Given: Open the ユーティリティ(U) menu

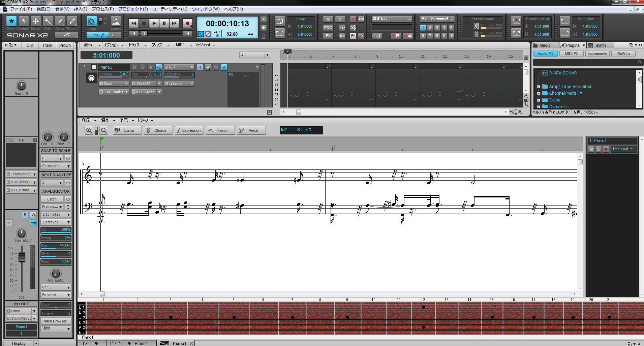Looking at the screenshot, I should tap(170, 9).
